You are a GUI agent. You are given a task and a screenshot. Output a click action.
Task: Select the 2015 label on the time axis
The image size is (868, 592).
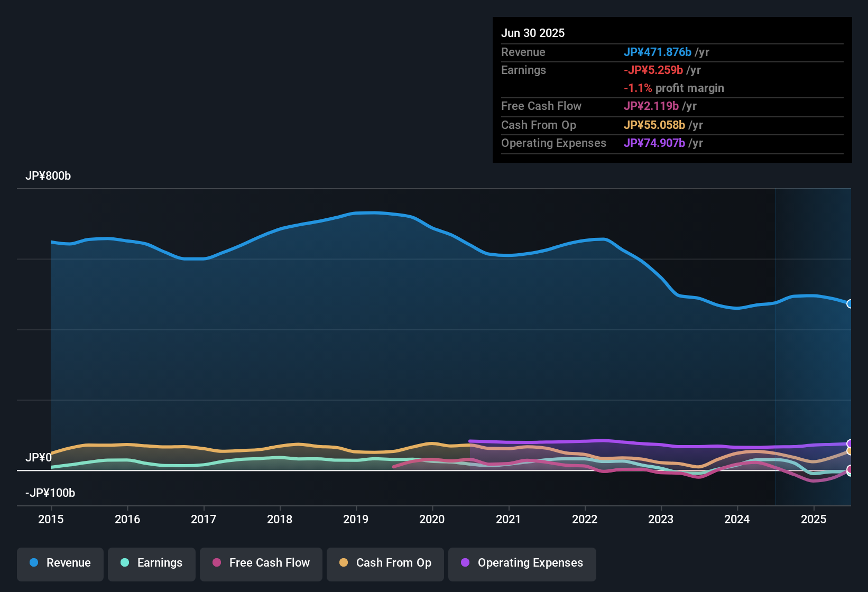tap(51, 520)
